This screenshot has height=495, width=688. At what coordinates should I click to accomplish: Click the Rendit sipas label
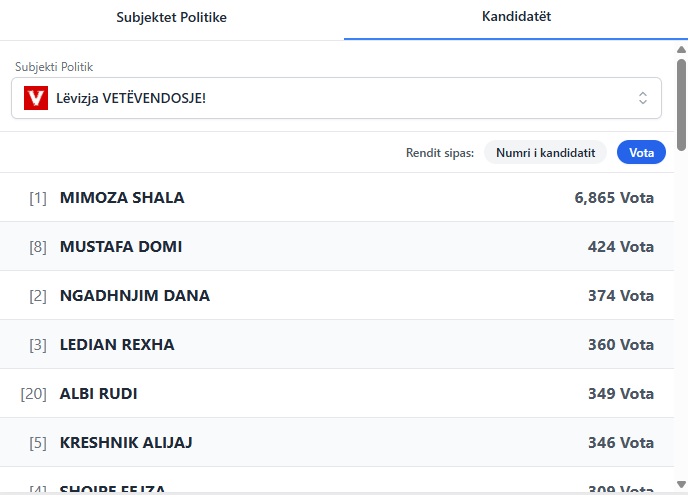coord(440,153)
